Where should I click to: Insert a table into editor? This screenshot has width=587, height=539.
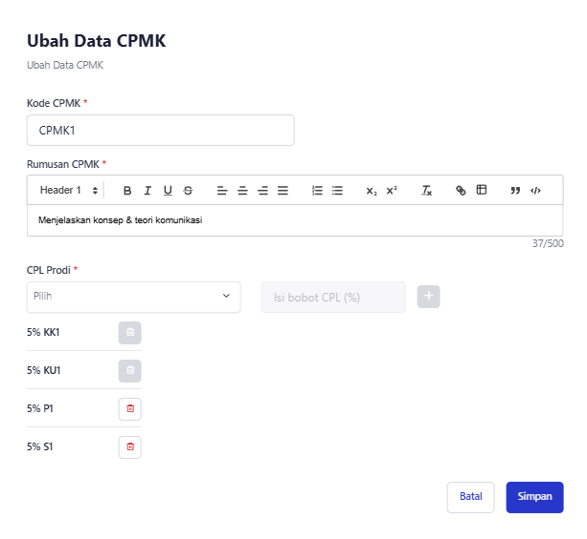[481, 190]
